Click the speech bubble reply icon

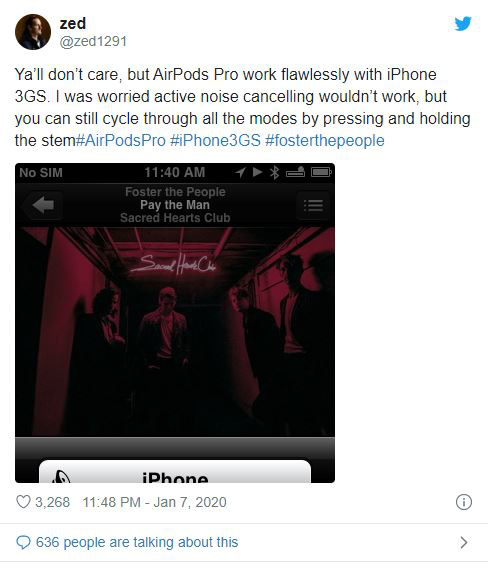[23, 542]
